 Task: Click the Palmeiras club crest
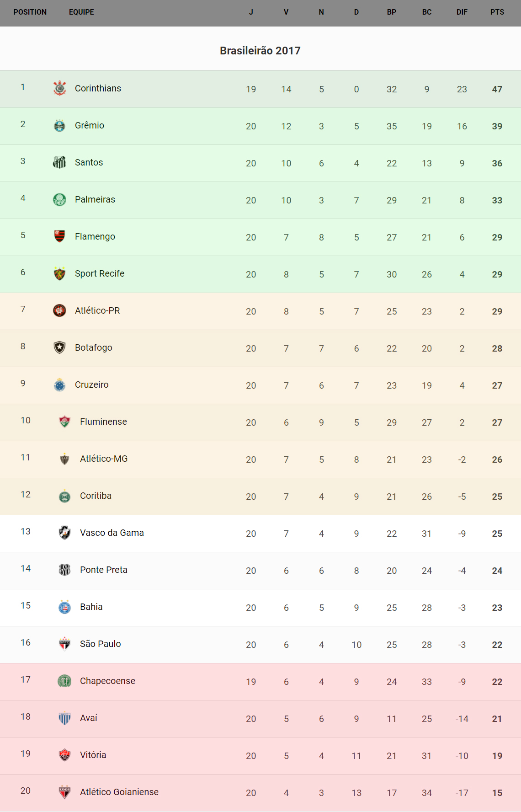[59, 199]
